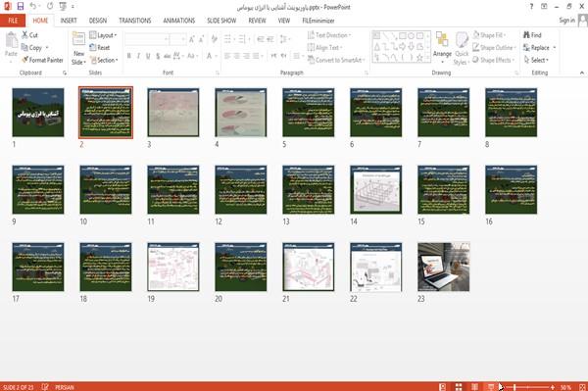Undo the last action in toolbar
This screenshot has width=588, height=391.
click(x=33, y=6)
